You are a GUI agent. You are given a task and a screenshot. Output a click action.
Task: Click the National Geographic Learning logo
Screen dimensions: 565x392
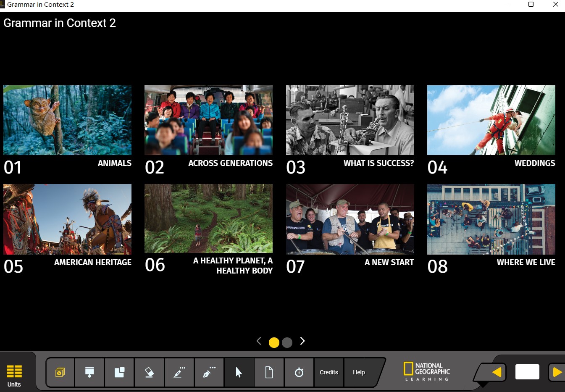coord(426,371)
